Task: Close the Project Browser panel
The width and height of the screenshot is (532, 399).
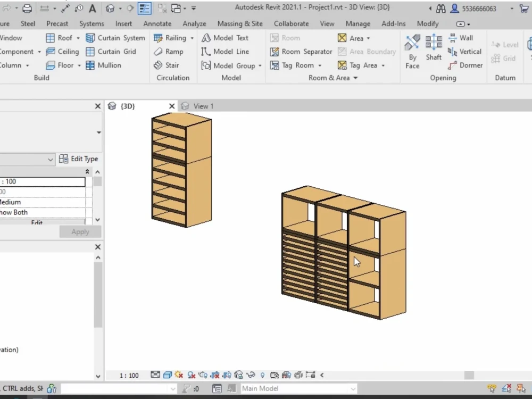Action: [98, 247]
